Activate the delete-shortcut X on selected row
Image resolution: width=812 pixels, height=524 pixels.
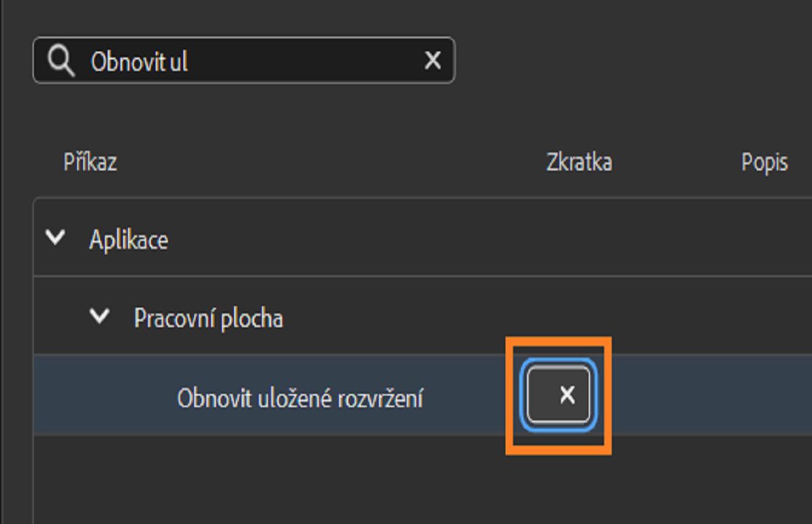pyautogui.click(x=566, y=395)
